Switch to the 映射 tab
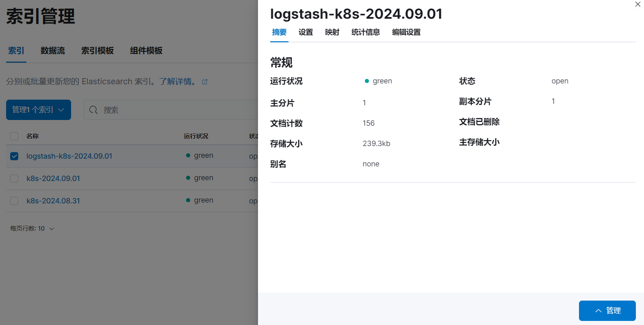The image size is (644, 325). pyautogui.click(x=332, y=32)
